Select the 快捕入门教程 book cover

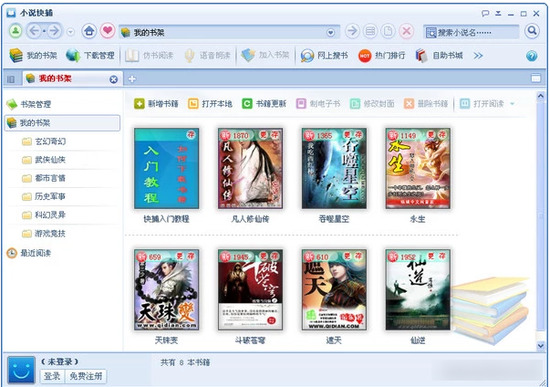[x=167, y=168]
